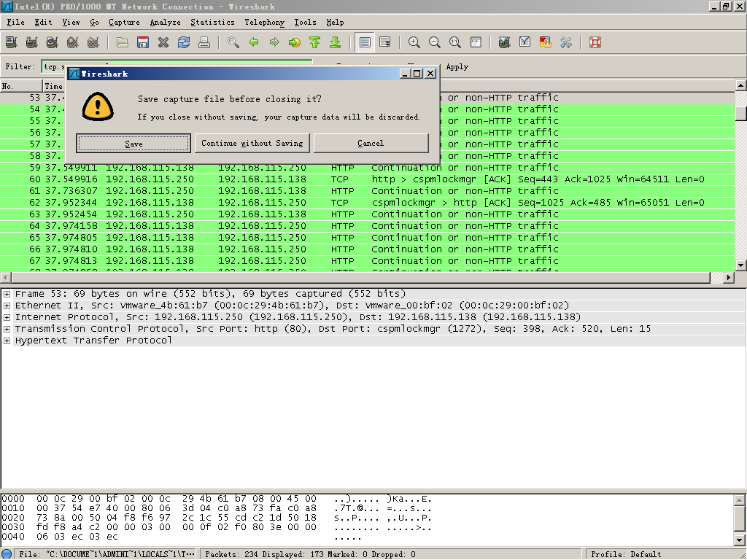Click the expert info circle in status bar
The height and width of the screenshot is (560, 747).
click(x=7, y=554)
